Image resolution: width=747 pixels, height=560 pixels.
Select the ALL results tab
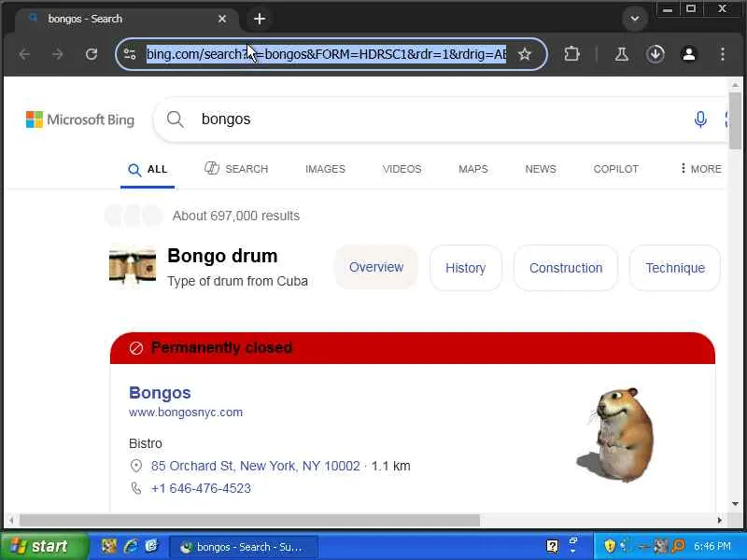tap(148, 170)
